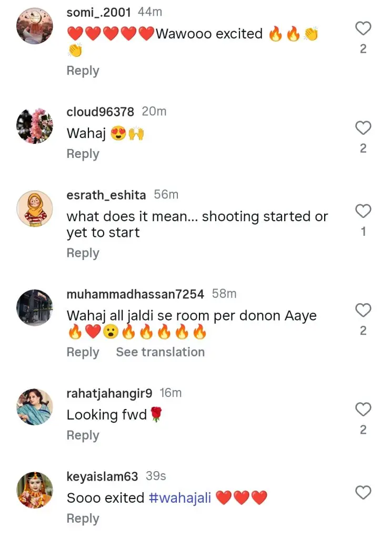The image size is (392, 539).
Task: Heart rahatjahangir9's Looking fwd comment
Action: point(363,410)
